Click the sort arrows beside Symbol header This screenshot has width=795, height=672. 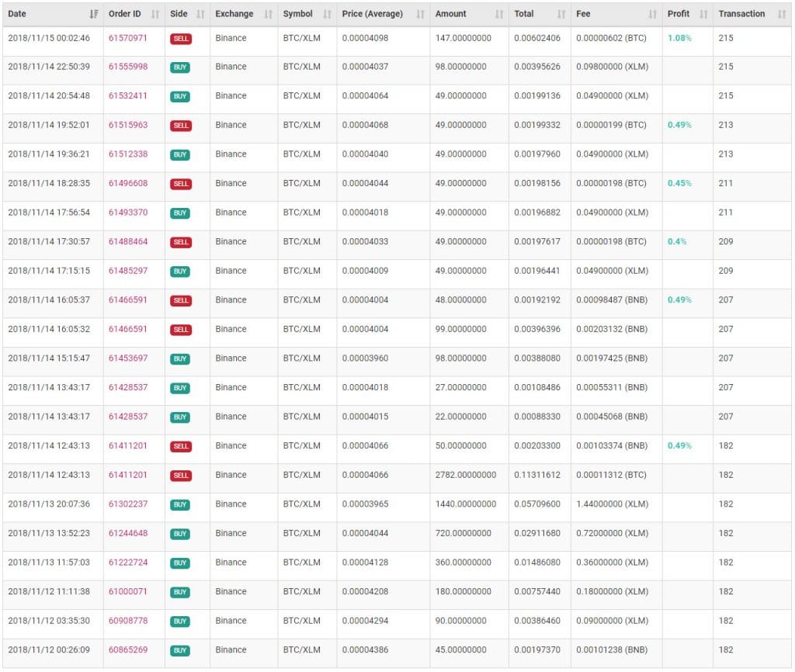click(328, 14)
